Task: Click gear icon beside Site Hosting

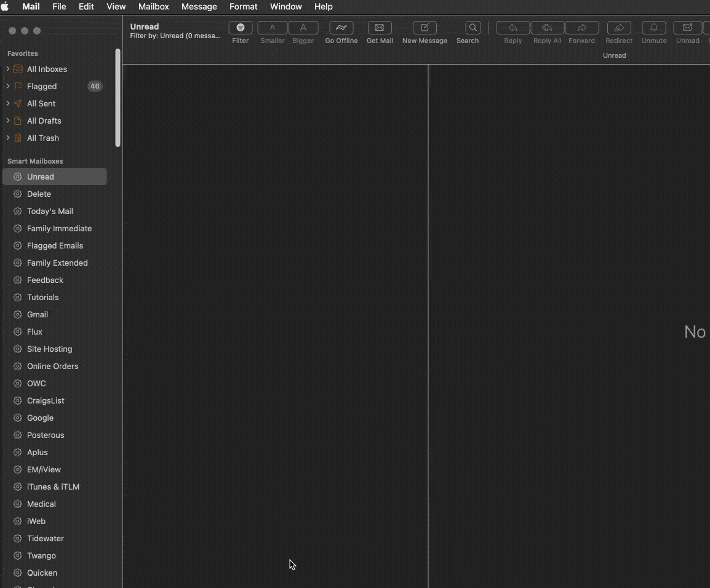Action: pyautogui.click(x=18, y=349)
